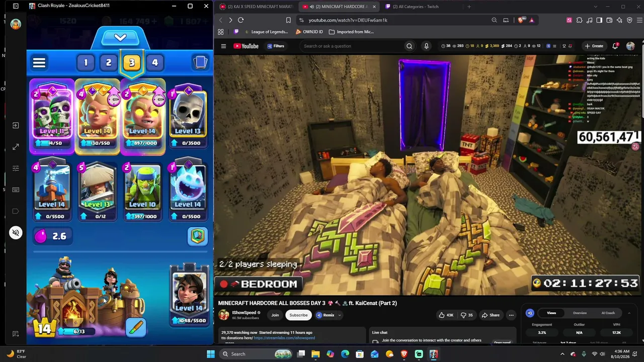644x362 pixels.
Task: Open the Clash Royale deck hamburger menu
Action: click(x=39, y=62)
